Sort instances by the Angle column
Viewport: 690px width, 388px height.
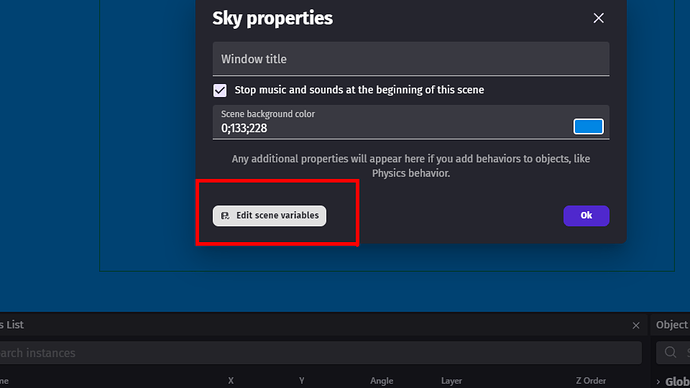382,381
